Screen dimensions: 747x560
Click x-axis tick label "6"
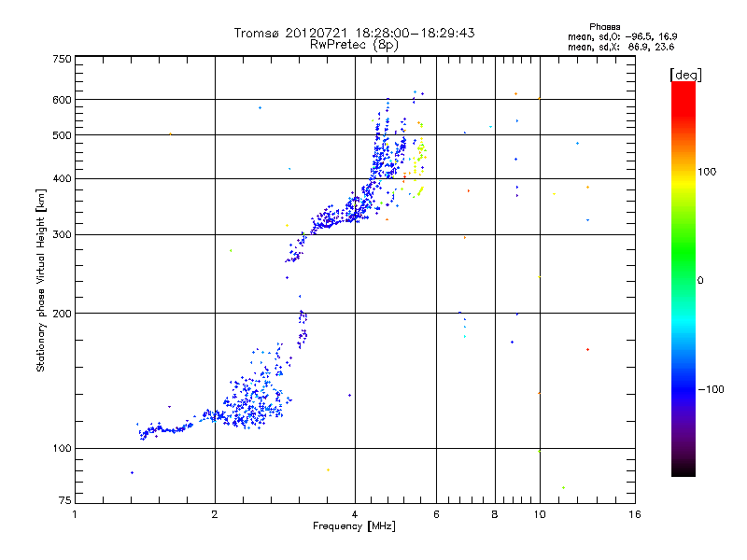tap(436, 514)
